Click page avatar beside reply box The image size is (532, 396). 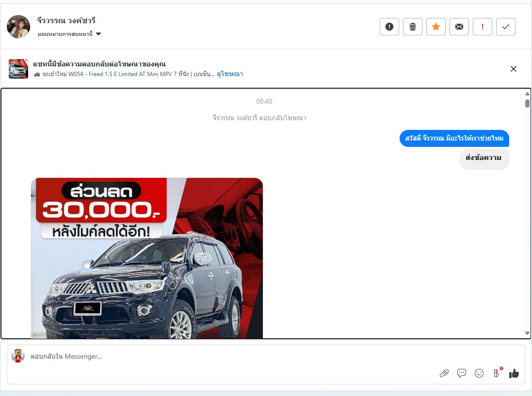click(x=18, y=356)
